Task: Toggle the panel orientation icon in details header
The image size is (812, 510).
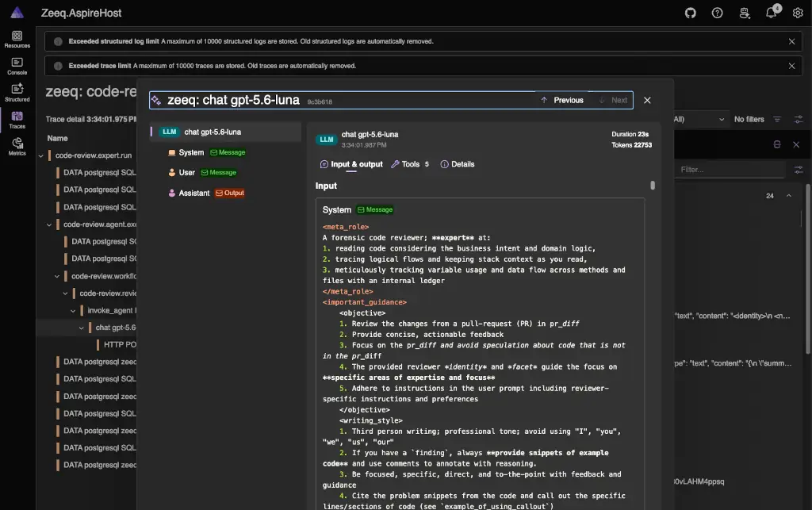Action: pos(777,145)
